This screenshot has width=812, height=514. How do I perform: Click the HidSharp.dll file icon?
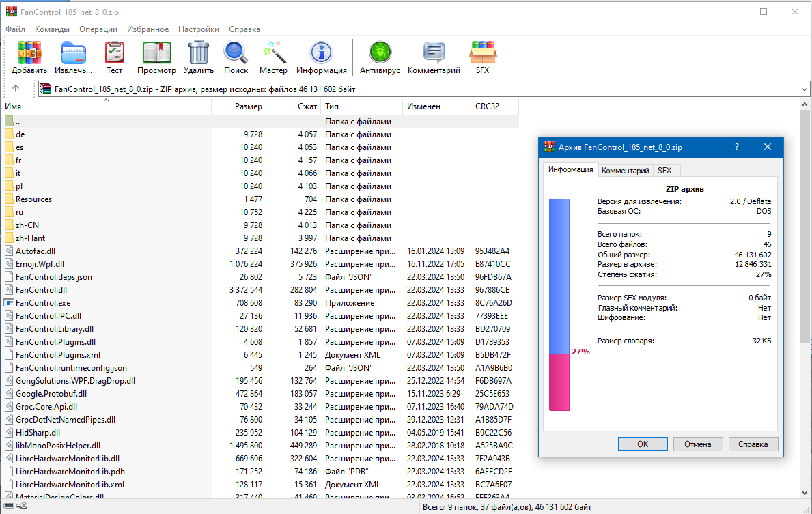click(x=9, y=433)
